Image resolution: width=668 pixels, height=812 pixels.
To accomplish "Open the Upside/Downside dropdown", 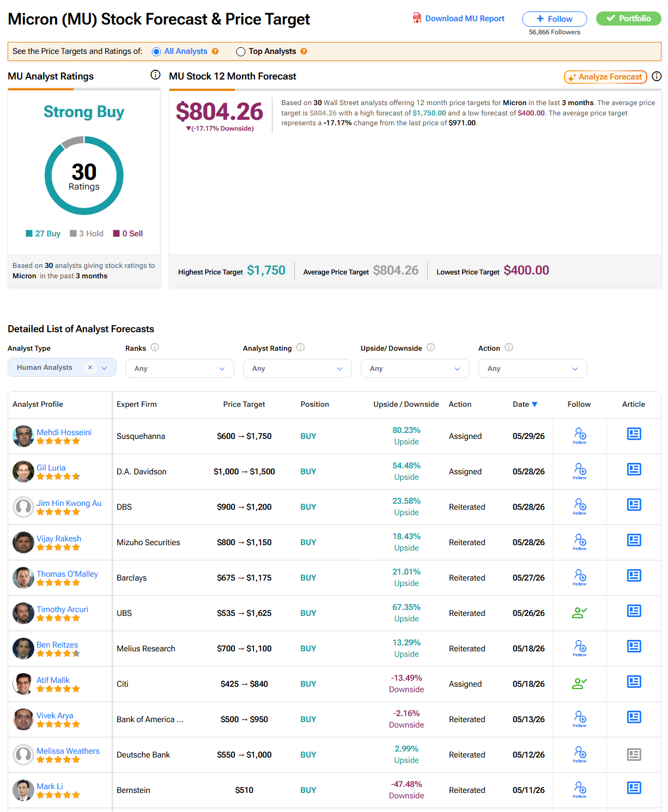I will tap(415, 369).
